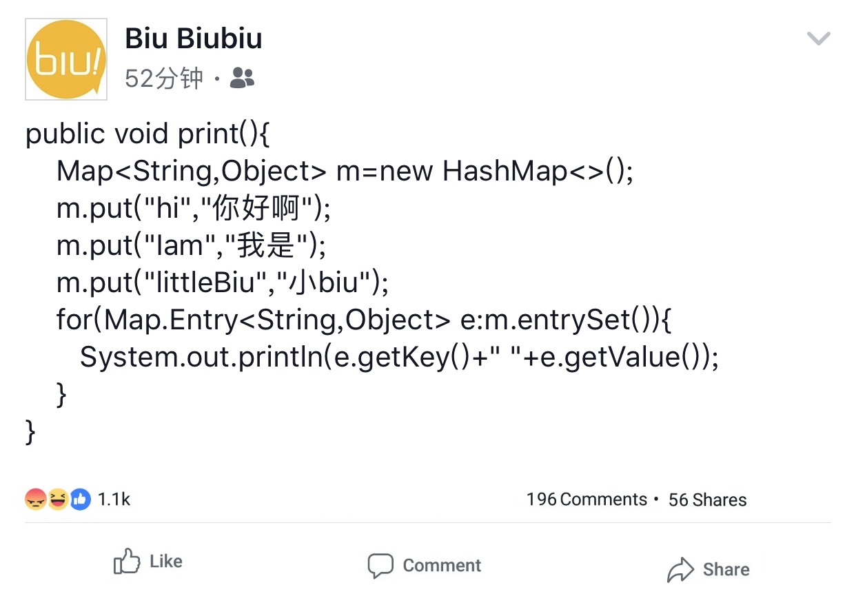845x616 pixels.
Task: Click the HashMap declaration code line
Action: click(345, 171)
